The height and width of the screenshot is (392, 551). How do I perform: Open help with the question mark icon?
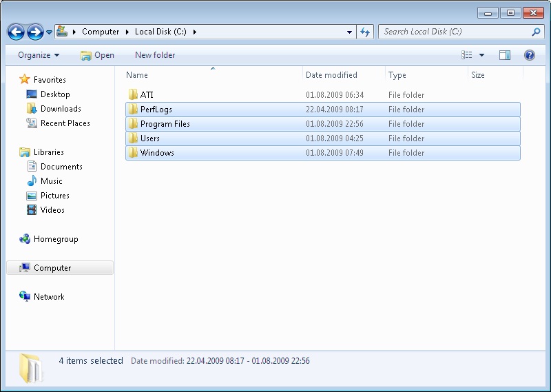[529, 55]
